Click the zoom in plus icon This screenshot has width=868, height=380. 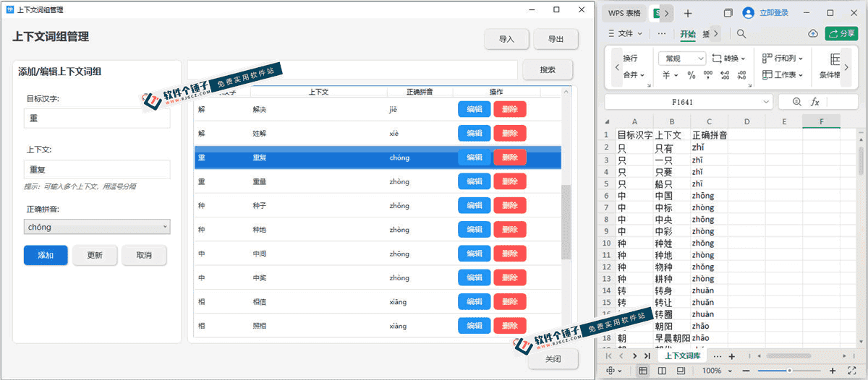[x=833, y=371]
